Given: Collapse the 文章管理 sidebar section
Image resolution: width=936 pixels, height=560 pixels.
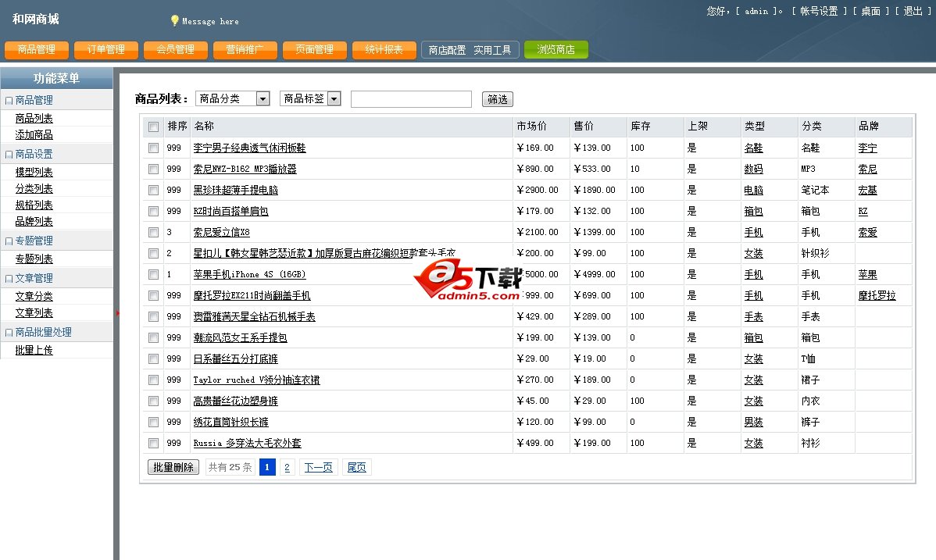Looking at the screenshot, I should click(9, 279).
